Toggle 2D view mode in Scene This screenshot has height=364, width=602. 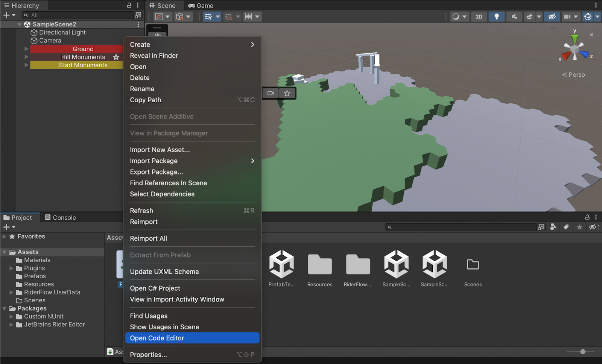point(479,17)
